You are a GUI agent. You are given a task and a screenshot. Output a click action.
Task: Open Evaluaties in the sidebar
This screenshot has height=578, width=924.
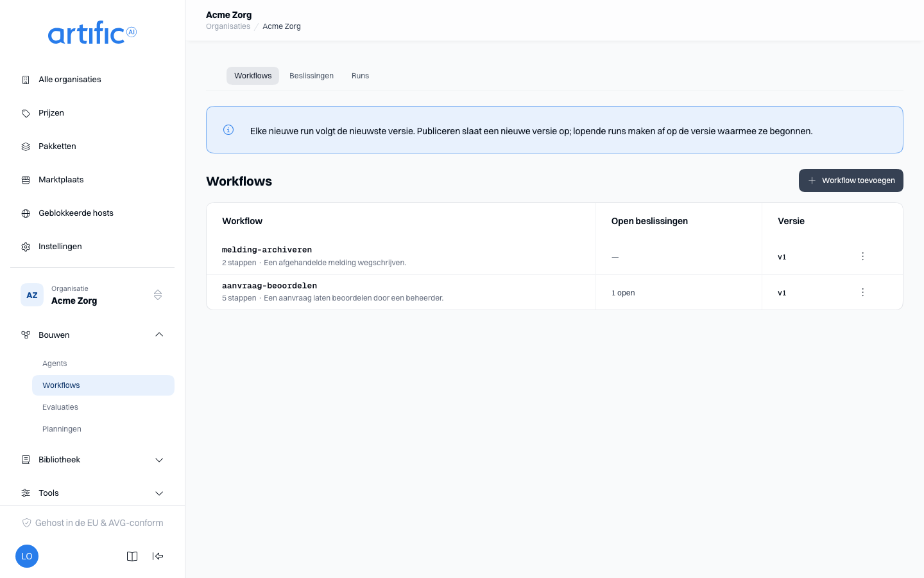click(103, 407)
